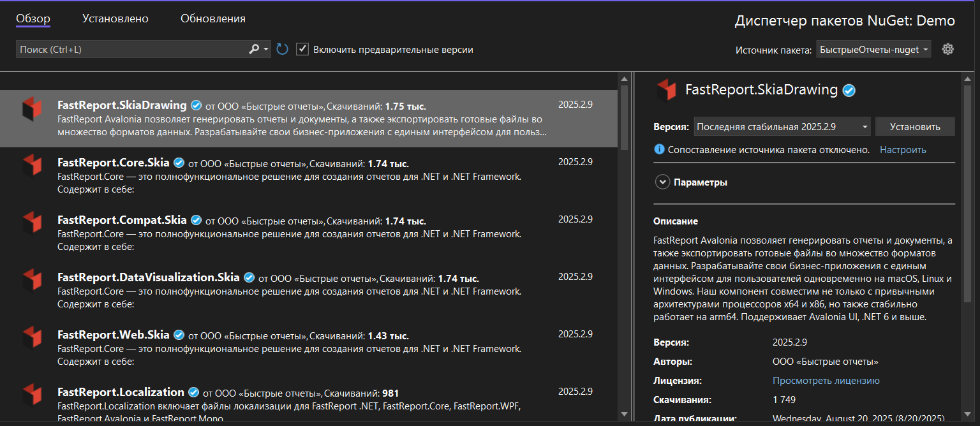Click the refresh package list icon

[x=283, y=49]
